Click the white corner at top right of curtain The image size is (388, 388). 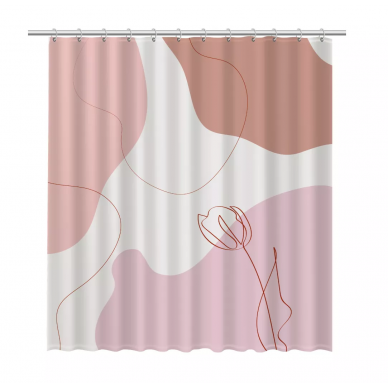tap(322, 50)
